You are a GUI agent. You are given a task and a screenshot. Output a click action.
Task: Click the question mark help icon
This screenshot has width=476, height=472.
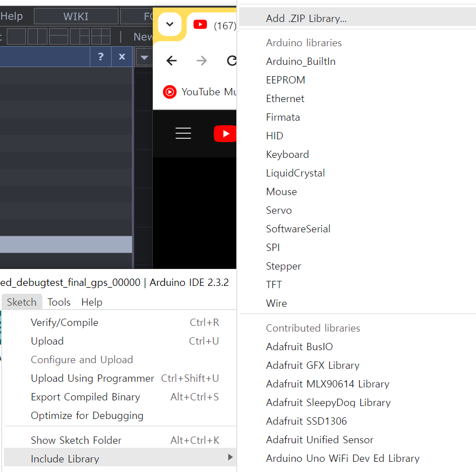(x=101, y=56)
